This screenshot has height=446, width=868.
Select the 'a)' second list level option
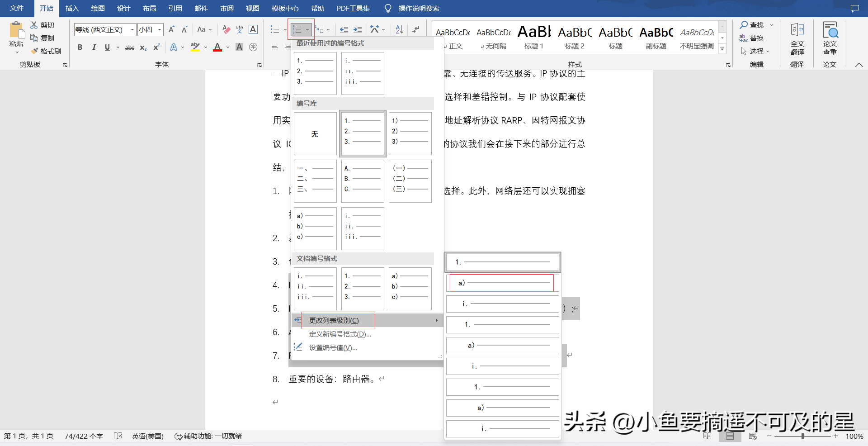pos(502,283)
